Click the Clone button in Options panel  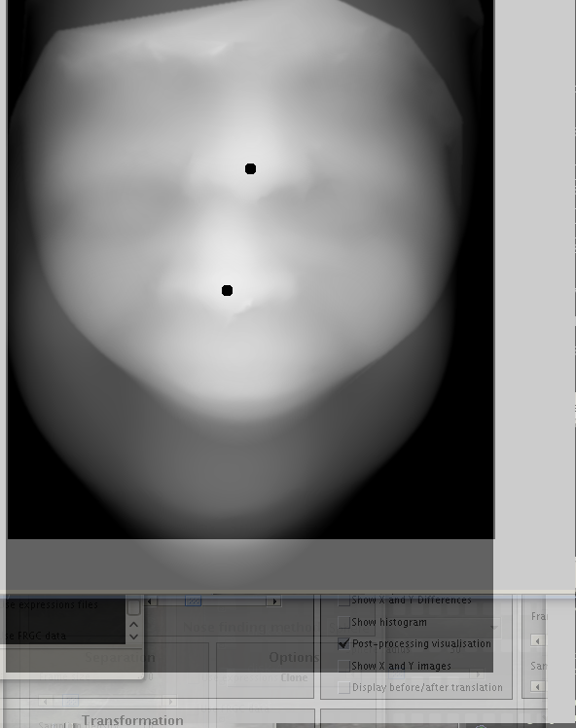tap(294, 677)
